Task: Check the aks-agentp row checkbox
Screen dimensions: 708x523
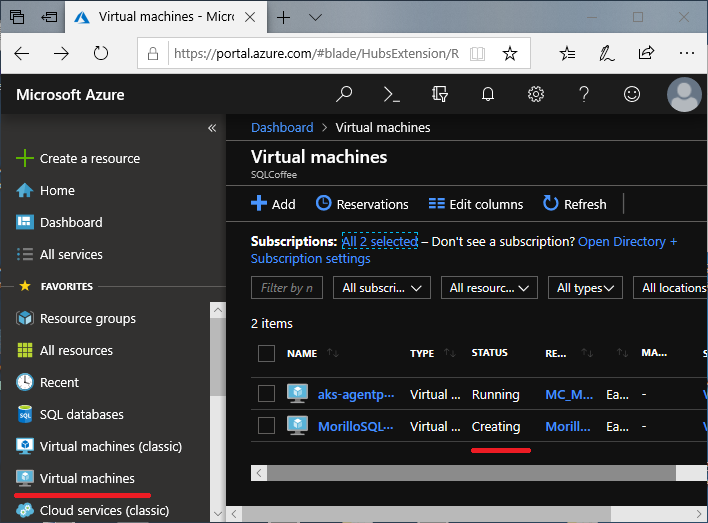Action: (x=266, y=393)
